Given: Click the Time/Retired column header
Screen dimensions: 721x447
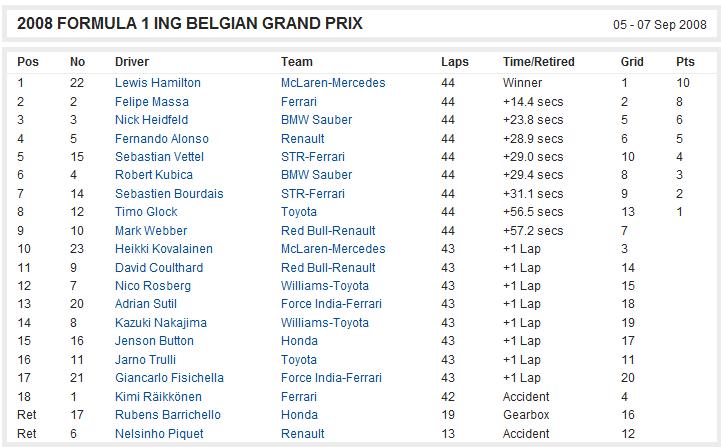Looking at the screenshot, I should tap(538, 62).
